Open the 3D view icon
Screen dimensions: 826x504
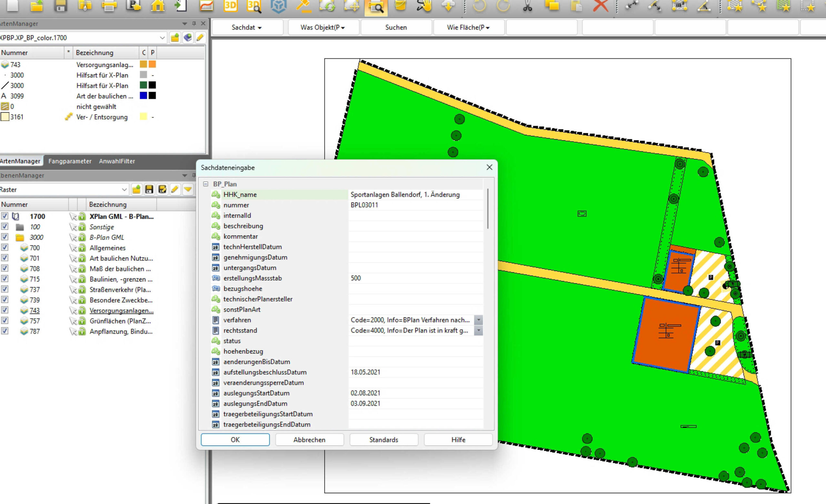(x=230, y=6)
